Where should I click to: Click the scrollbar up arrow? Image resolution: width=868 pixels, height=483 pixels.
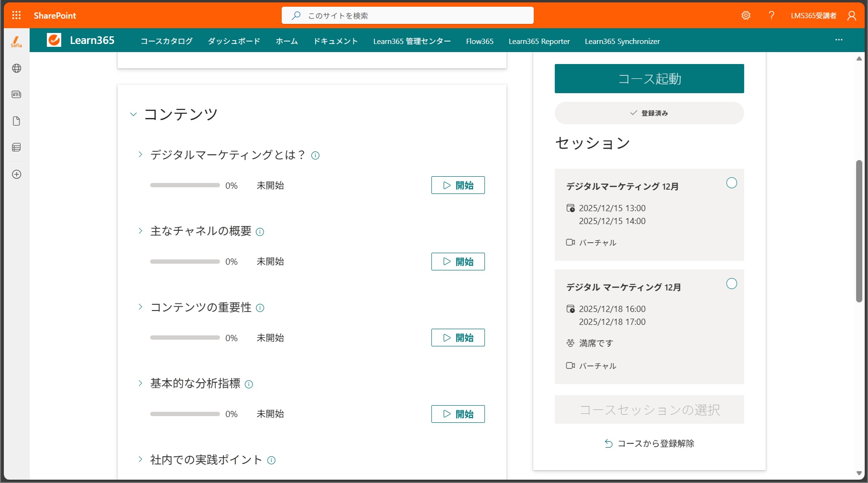(x=859, y=59)
